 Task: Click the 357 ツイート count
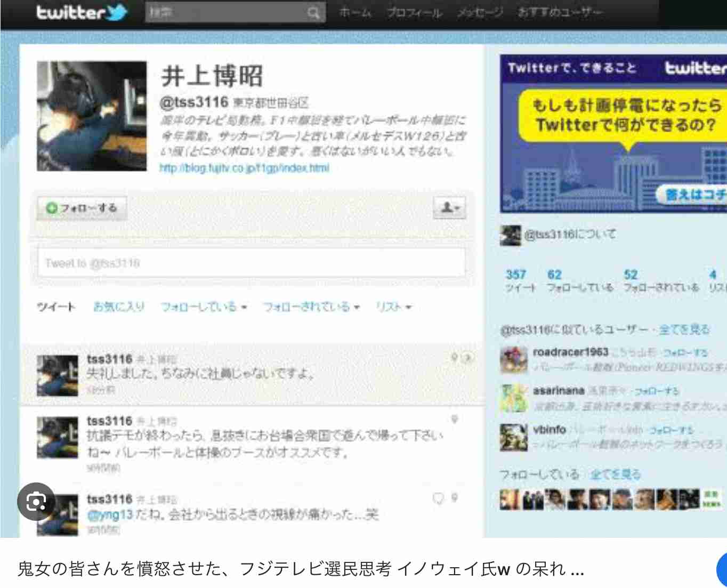520,281
